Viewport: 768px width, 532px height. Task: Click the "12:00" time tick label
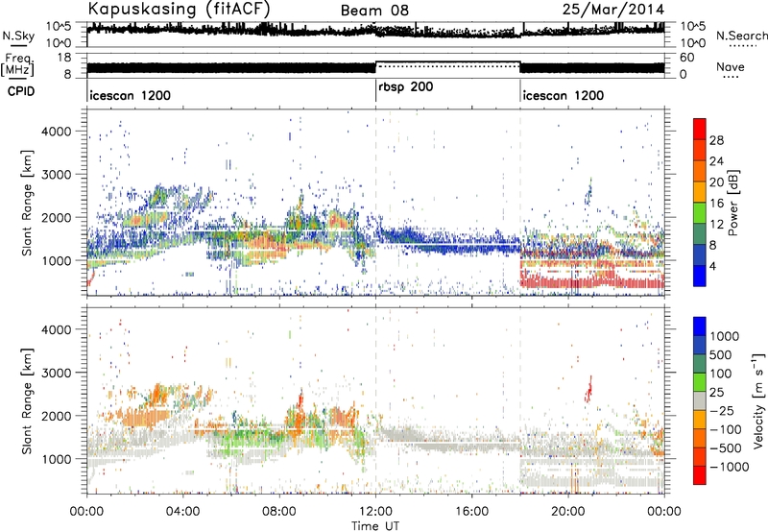(x=375, y=512)
